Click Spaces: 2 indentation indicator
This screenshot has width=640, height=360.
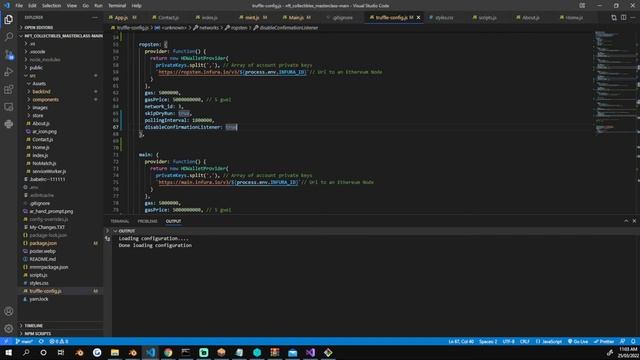point(488,341)
